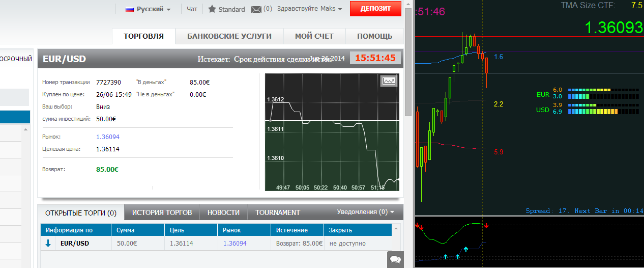Click the 5.9 red line label

pyautogui.click(x=499, y=152)
